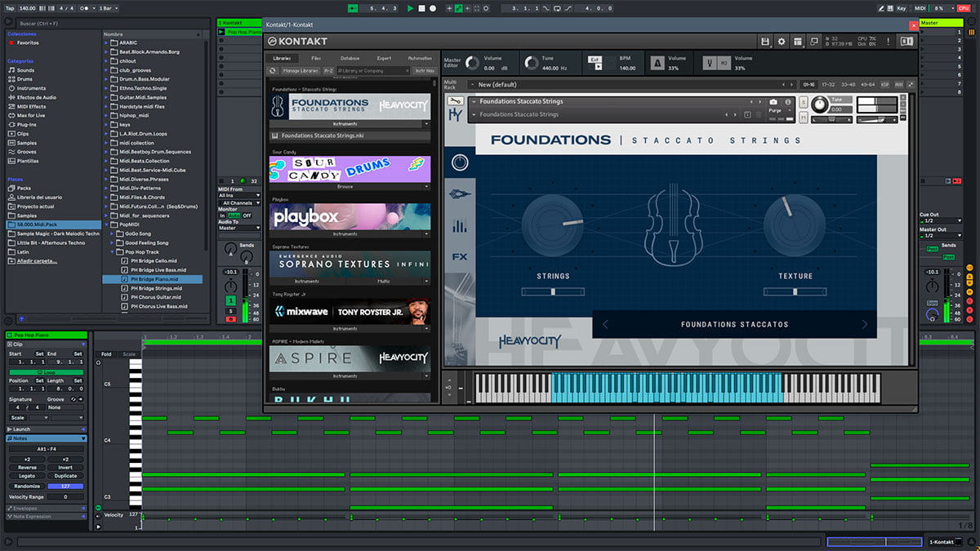The image size is (980, 551).
Task: Click the Sour Candy Drums library banner
Action: tap(350, 169)
